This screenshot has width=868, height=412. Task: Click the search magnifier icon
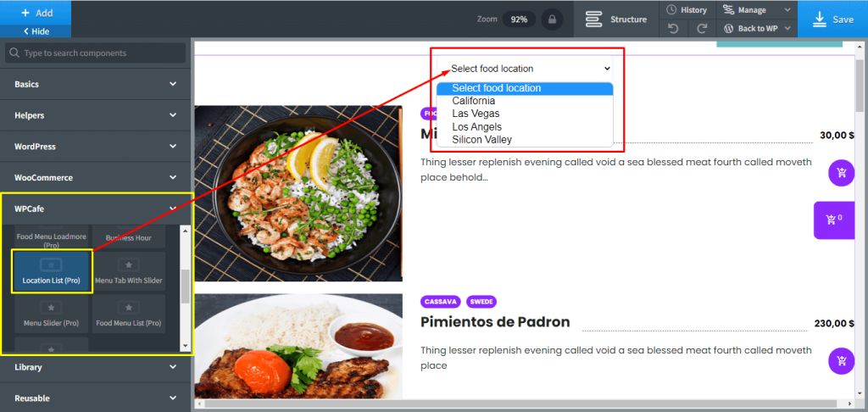click(x=14, y=53)
